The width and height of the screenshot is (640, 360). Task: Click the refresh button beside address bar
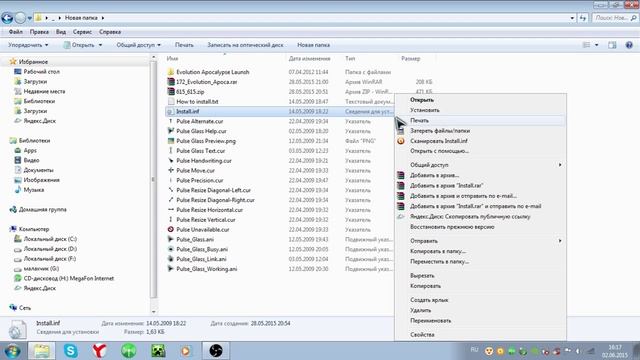coord(583,18)
